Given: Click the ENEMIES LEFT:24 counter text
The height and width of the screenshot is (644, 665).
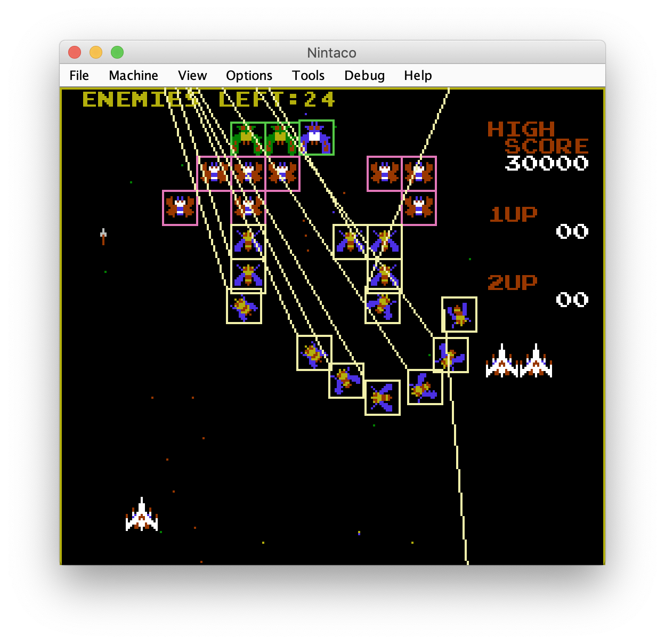Looking at the screenshot, I should point(209,99).
